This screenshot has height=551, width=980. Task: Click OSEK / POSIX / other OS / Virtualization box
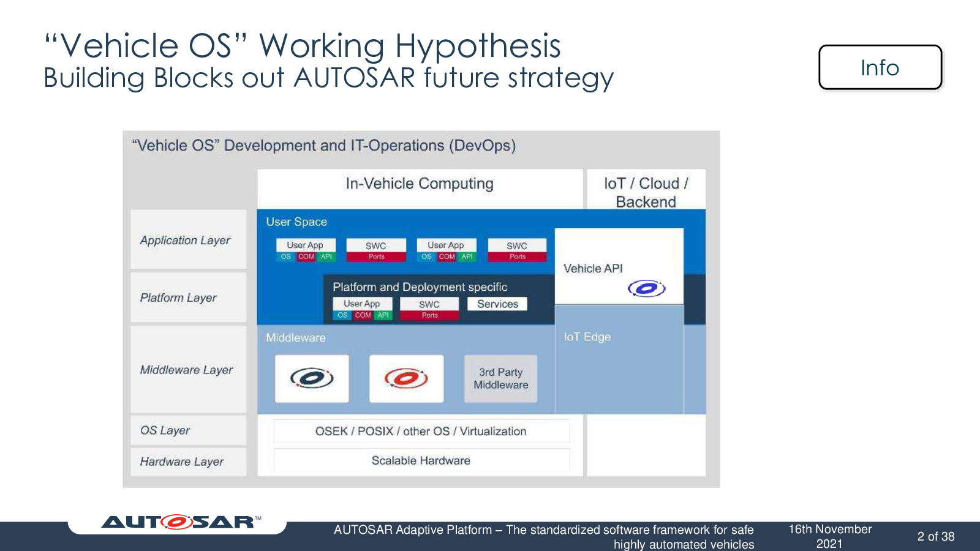click(421, 431)
